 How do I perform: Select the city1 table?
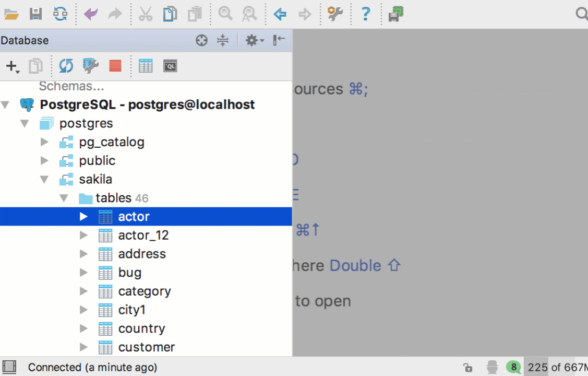point(146,310)
